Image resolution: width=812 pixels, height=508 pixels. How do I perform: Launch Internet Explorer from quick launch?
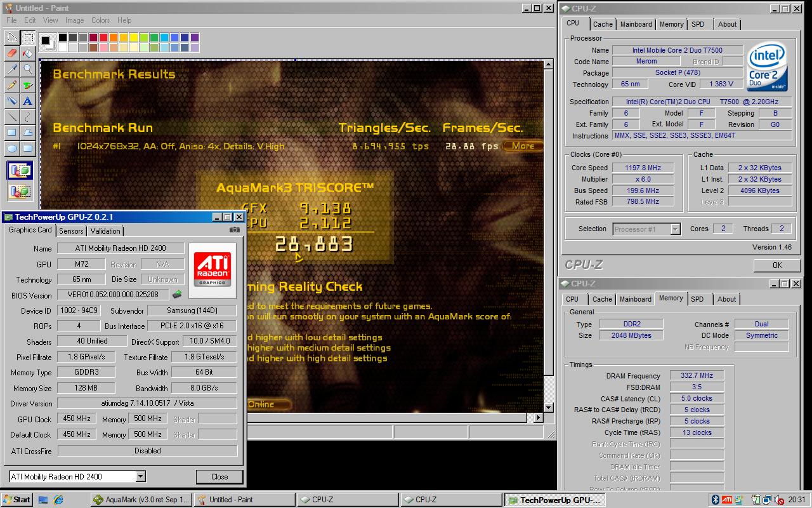tap(58, 500)
